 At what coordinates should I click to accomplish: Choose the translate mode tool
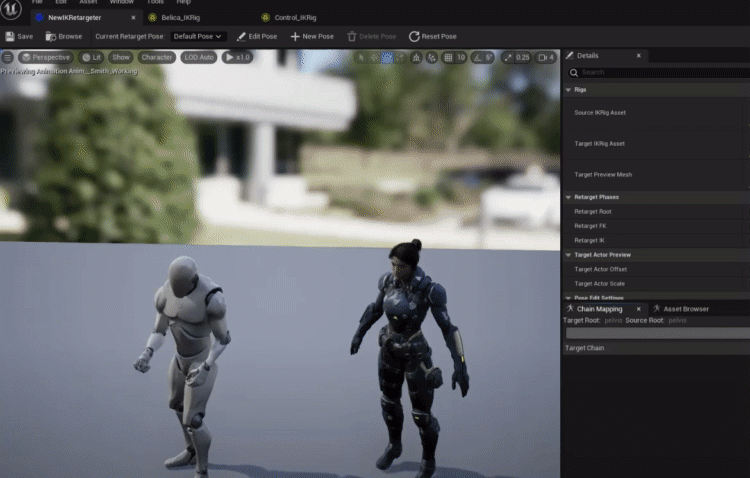tap(374, 57)
